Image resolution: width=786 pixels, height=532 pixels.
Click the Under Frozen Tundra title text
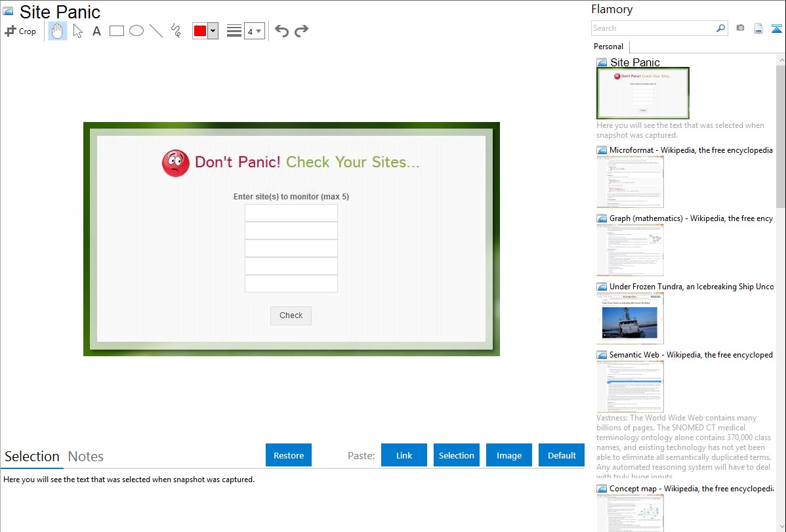click(692, 287)
